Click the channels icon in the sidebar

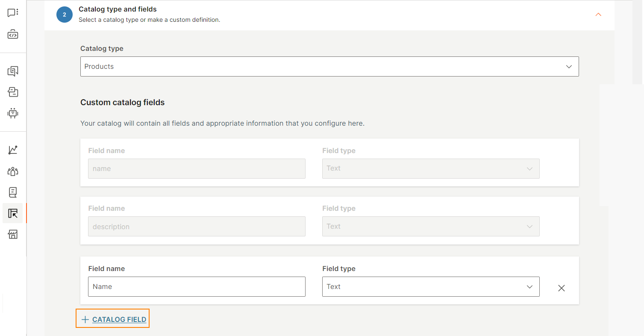(x=13, y=92)
